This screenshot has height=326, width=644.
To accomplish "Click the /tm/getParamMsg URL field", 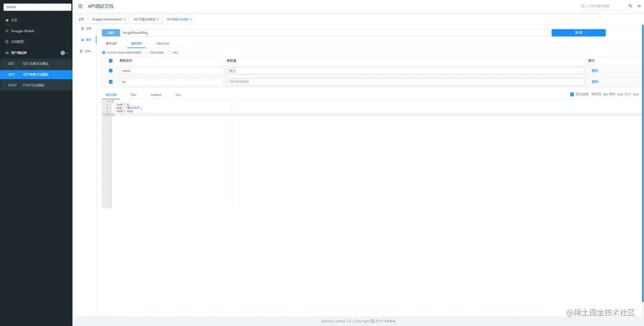I will tap(336, 33).
